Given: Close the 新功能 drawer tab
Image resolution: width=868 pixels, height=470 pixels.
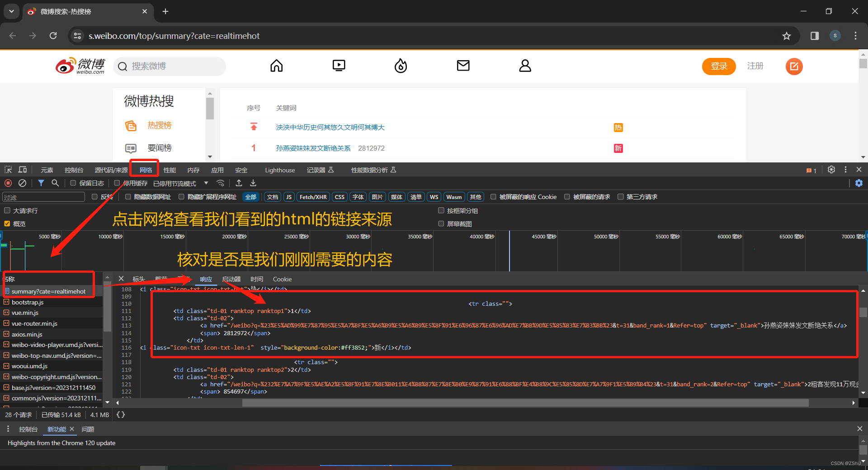Looking at the screenshot, I should pos(72,429).
